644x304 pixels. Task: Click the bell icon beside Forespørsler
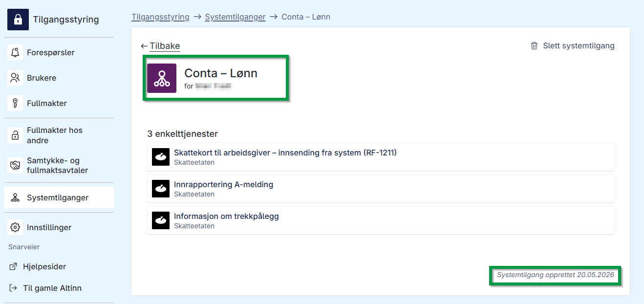click(15, 52)
